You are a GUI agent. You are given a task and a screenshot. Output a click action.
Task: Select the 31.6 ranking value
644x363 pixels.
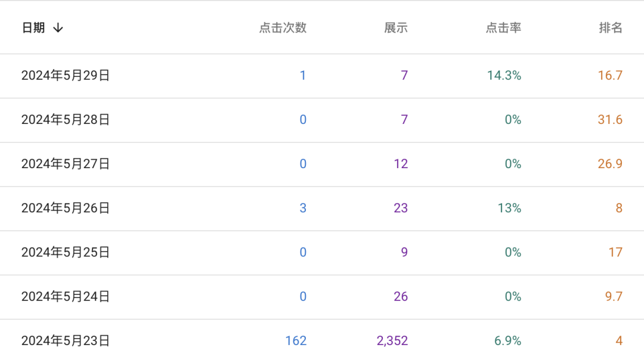point(610,120)
